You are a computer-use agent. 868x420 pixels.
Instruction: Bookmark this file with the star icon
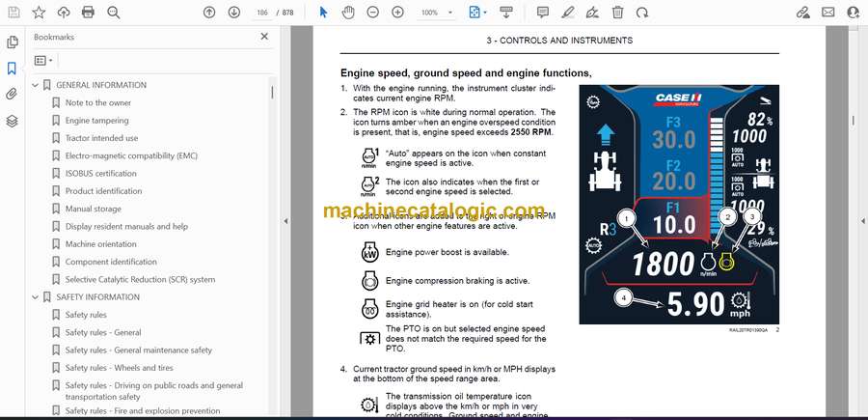[x=39, y=13]
